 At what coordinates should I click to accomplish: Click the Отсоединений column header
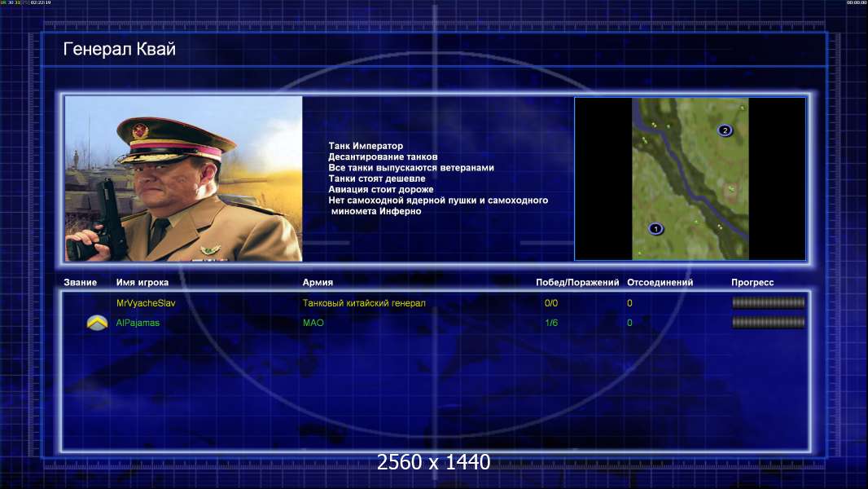coord(660,283)
